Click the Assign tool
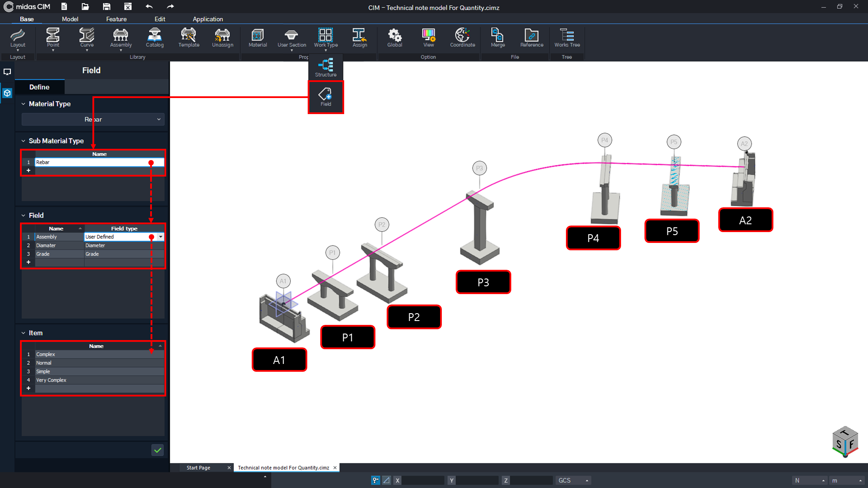The height and width of the screenshot is (488, 868). pos(360,38)
